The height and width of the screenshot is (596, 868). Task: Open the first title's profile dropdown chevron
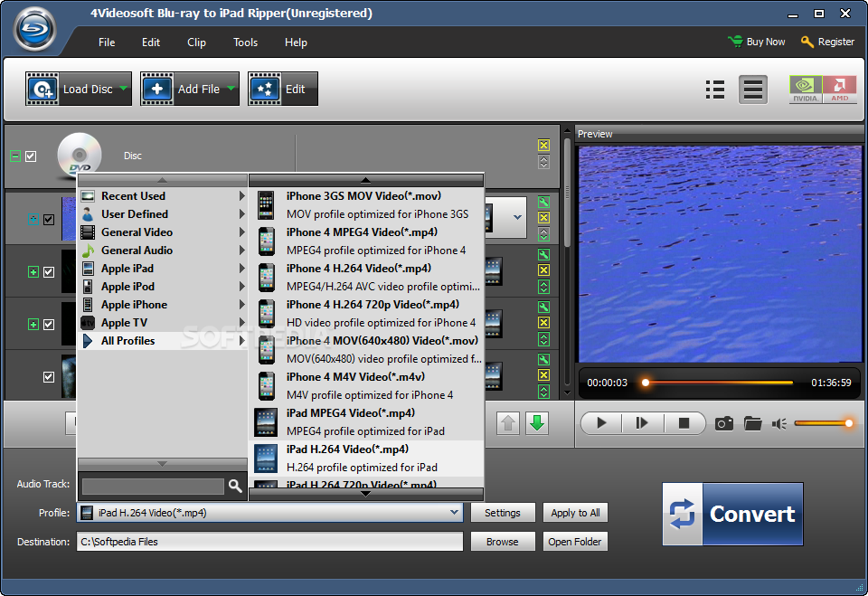[517, 217]
